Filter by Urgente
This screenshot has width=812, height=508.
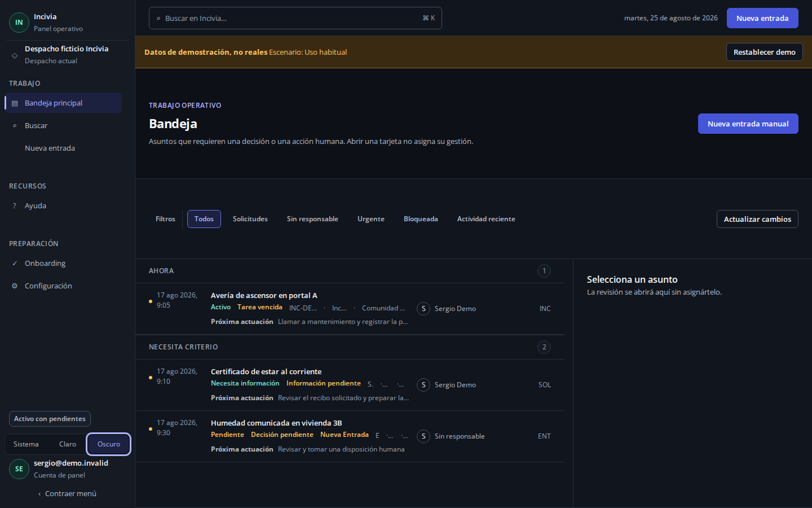point(371,219)
